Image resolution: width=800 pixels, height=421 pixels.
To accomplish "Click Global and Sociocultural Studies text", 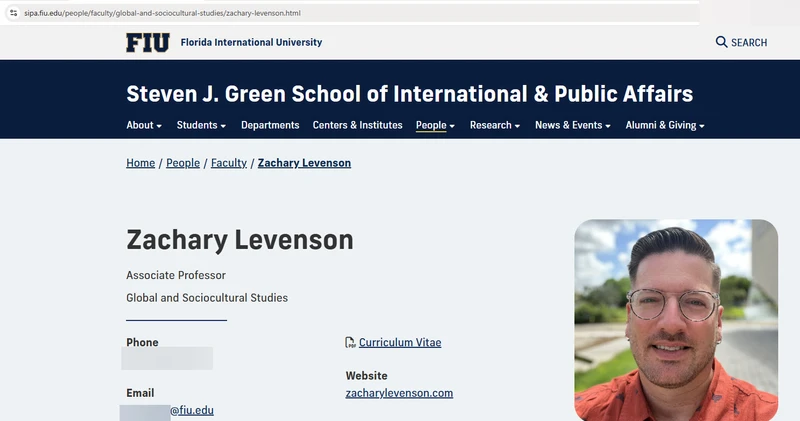I will click(x=207, y=298).
